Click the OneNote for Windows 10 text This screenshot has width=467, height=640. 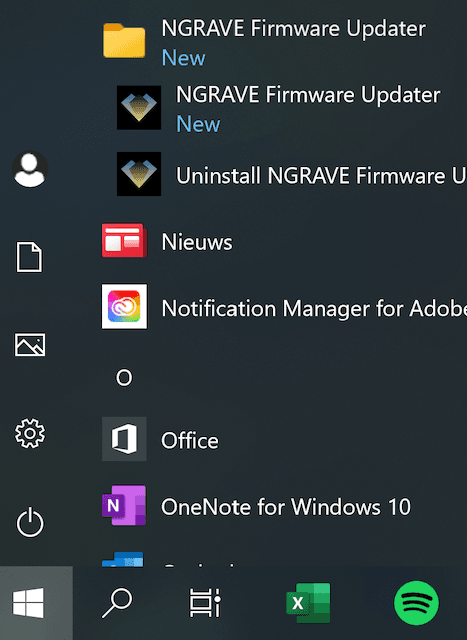click(286, 507)
